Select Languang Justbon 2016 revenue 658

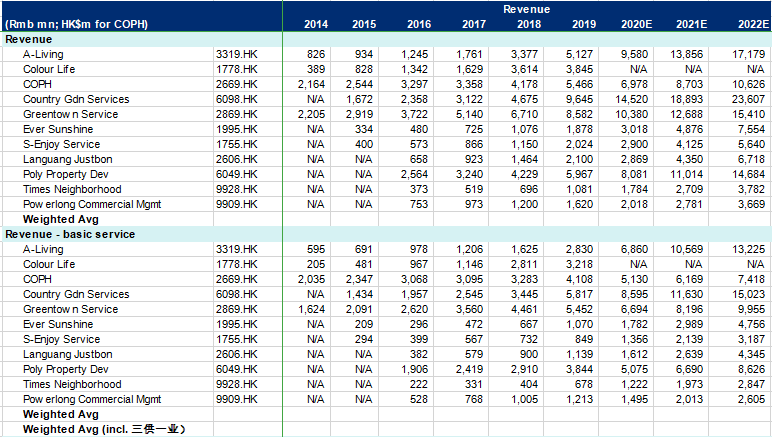tap(418, 159)
